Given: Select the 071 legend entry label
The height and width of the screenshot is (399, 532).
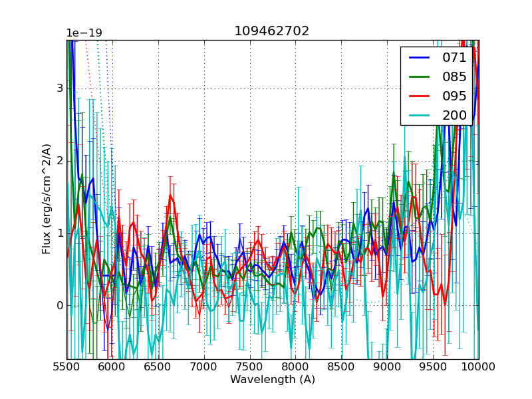Looking at the screenshot, I should point(454,57).
